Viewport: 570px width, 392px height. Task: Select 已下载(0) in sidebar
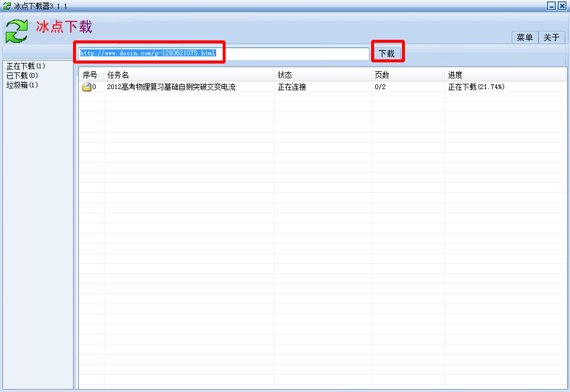point(22,75)
